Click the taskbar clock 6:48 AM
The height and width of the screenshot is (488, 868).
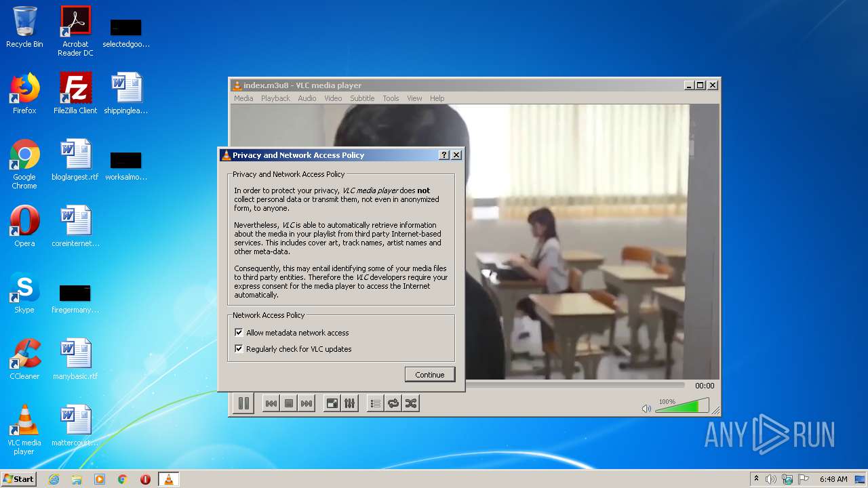click(x=833, y=479)
